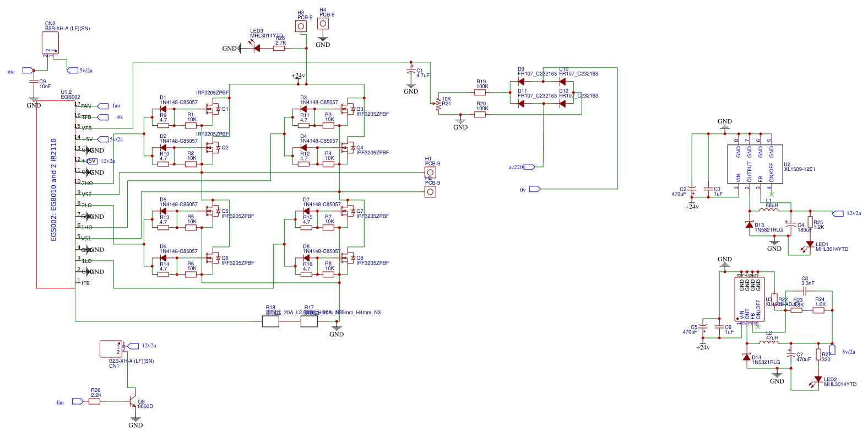Viewport: 868px width, 435px height.
Task: Select the Q1 MOSFET symbol
Action: (211, 109)
